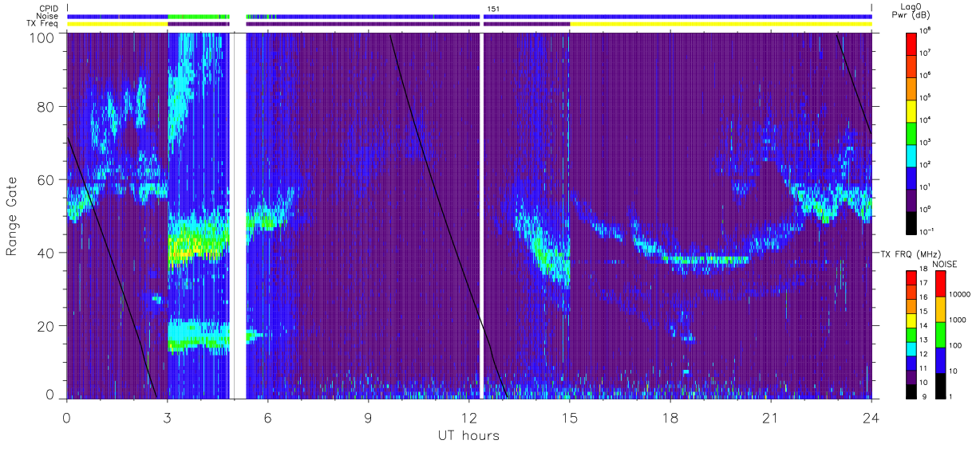Select the 6 tick on UT hours axis
This screenshot has width=980, height=452.
point(267,418)
